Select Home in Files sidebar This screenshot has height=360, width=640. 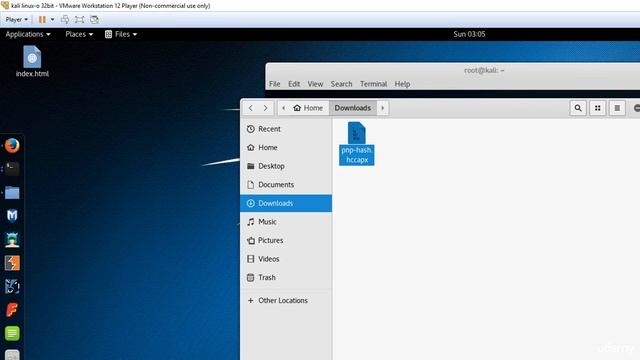(x=286, y=147)
